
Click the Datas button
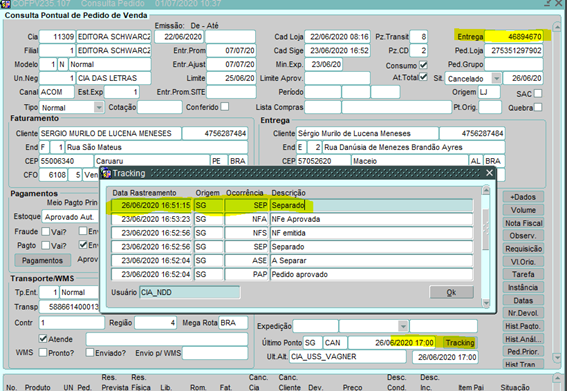coord(523,301)
